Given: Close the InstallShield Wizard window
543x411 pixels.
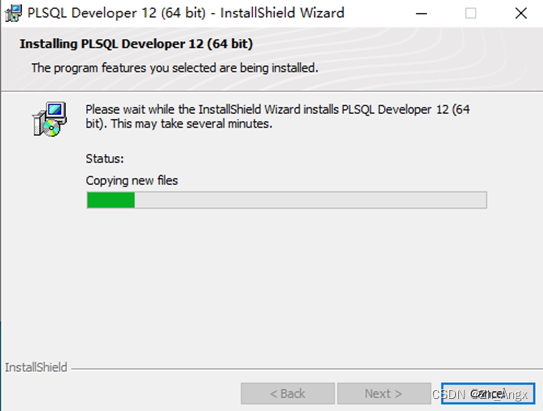Looking at the screenshot, I should tap(520, 14).
